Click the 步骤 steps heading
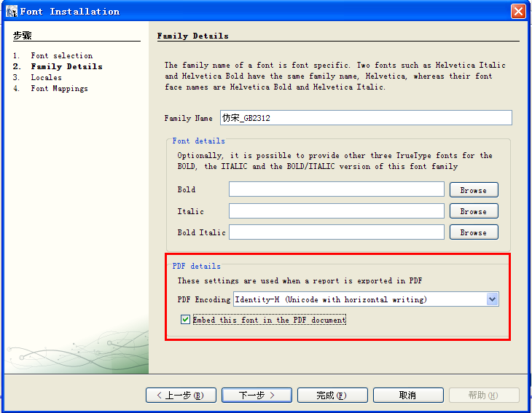The image size is (532, 413). point(23,35)
